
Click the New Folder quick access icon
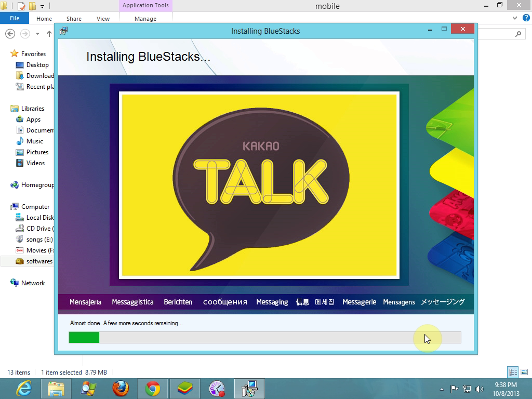(33, 6)
